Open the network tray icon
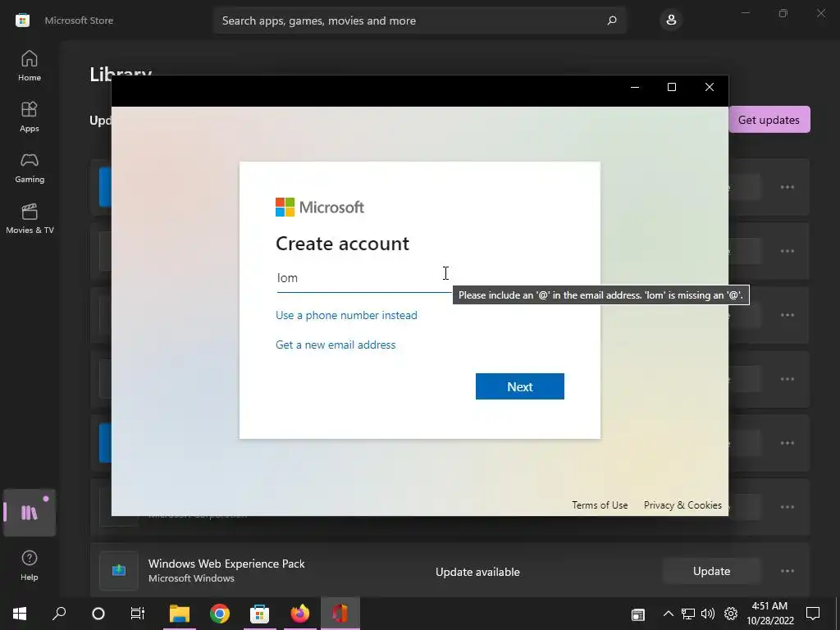Screen dimensions: 840x630 pyautogui.click(x=688, y=614)
